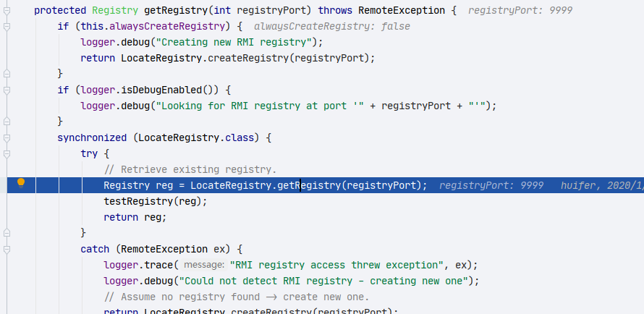Click the alwaysCreateRegistry: false inline hint
644x314 pixels.
332,27
